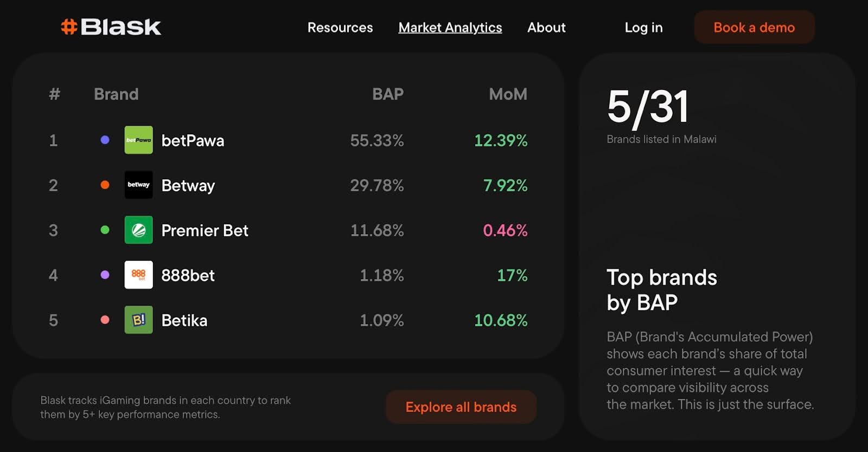This screenshot has height=452, width=868.
Task: Click the Betway black logo icon
Action: point(138,185)
